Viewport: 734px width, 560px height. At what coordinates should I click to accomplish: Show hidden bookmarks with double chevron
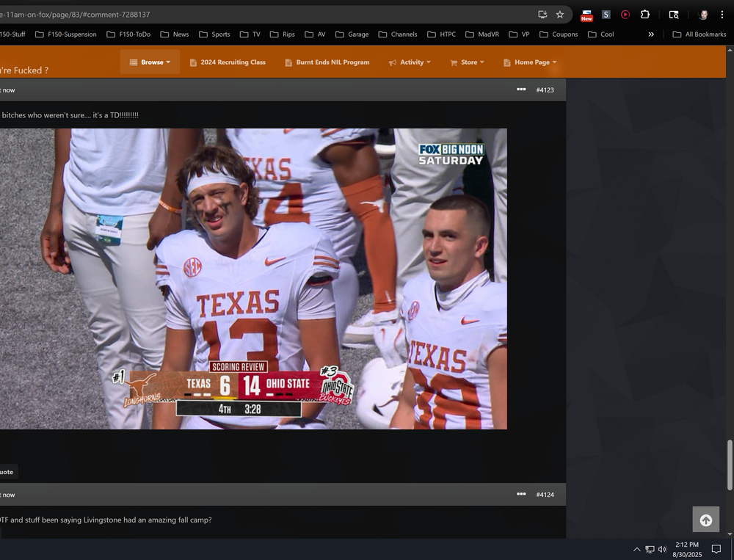point(651,34)
